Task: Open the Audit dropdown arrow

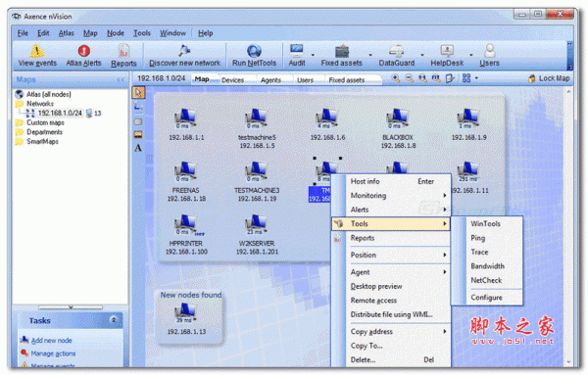Action: 313,55
